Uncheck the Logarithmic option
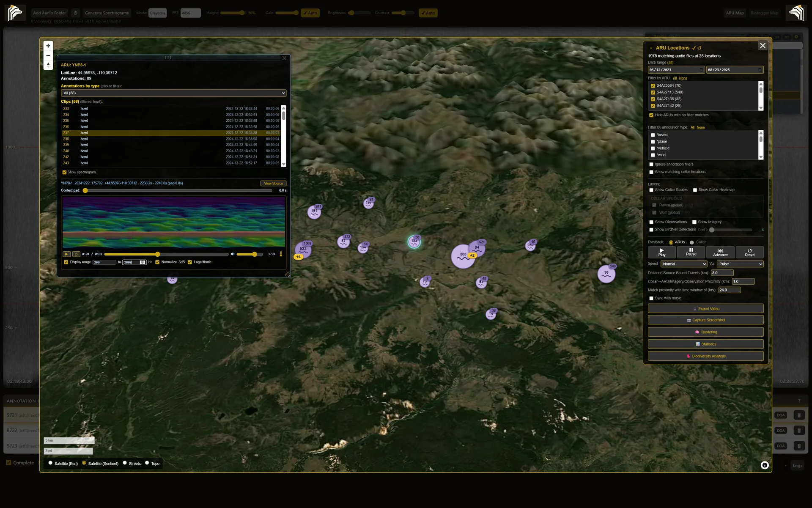The height and width of the screenshot is (508, 812). point(190,262)
